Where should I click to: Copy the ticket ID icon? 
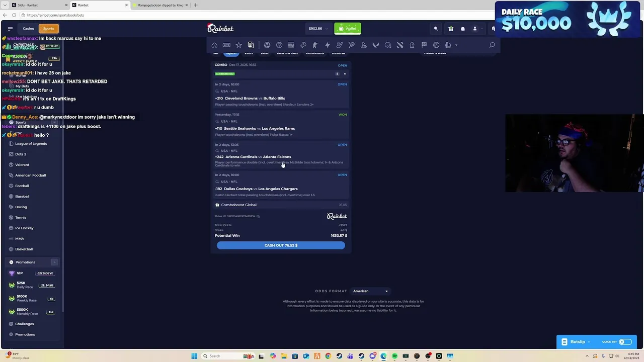pos(258,216)
